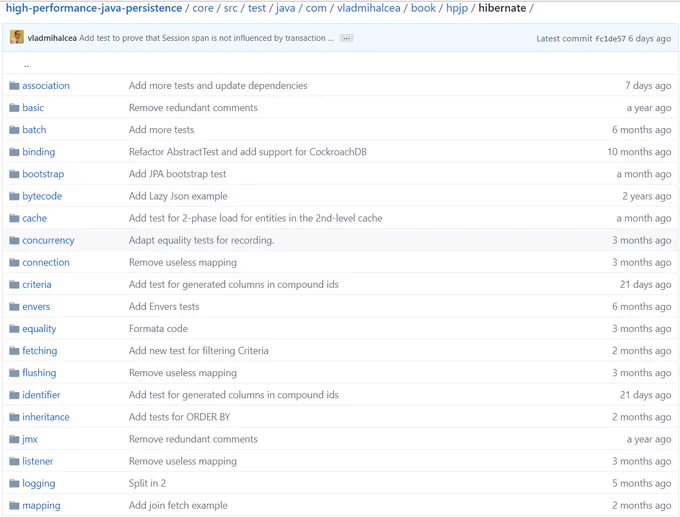
Task: Open commit hash fc1de57
Action: click(x=610, y=39)
